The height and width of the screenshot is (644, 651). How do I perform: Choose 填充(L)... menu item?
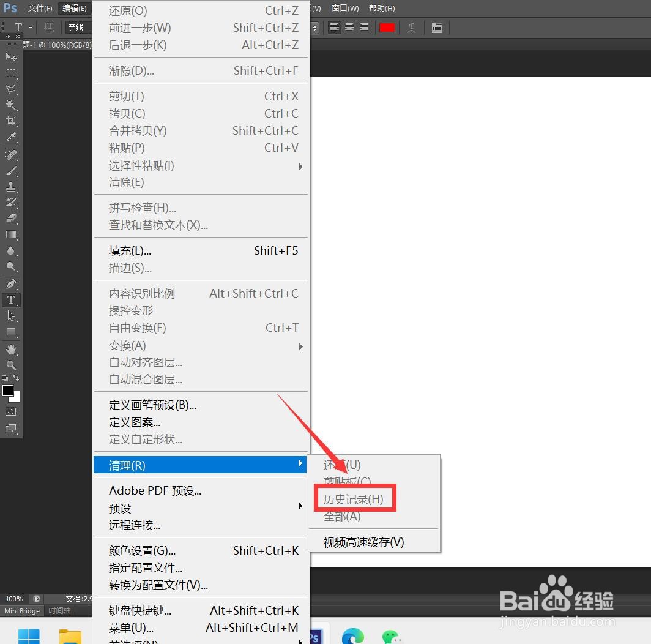[201, 250]
